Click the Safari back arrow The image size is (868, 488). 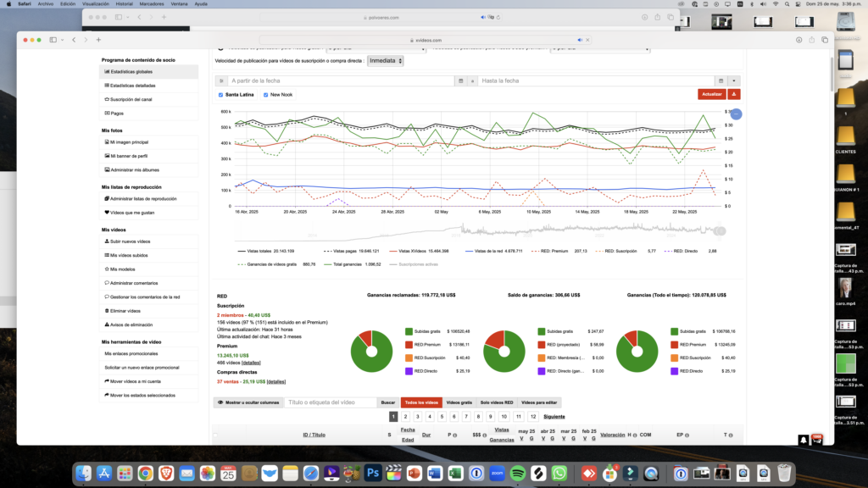pos(75,40)
